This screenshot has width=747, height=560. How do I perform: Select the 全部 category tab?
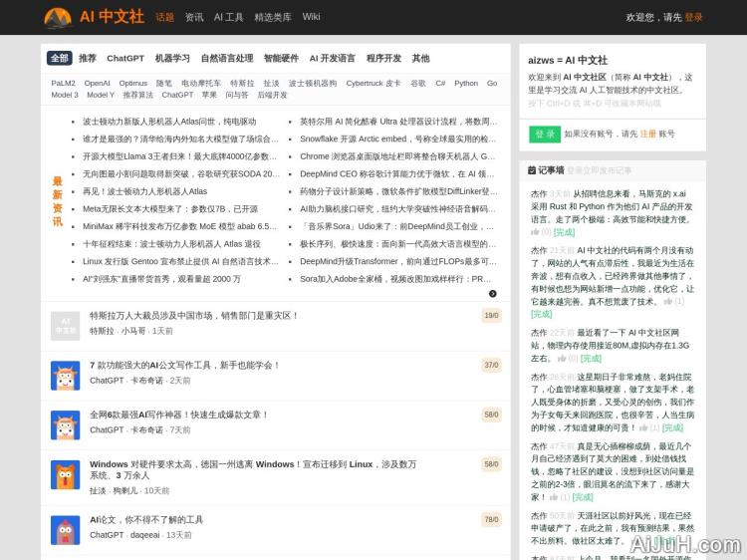click(x=60, y=58)
